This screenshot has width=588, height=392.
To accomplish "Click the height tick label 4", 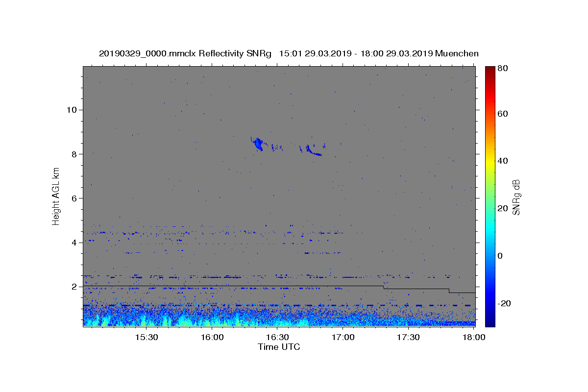I will 74,243.
